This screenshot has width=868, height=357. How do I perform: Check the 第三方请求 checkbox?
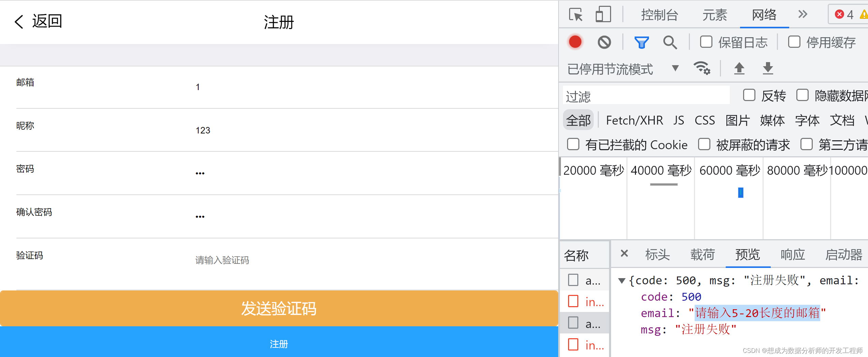(x=806, y=144)
